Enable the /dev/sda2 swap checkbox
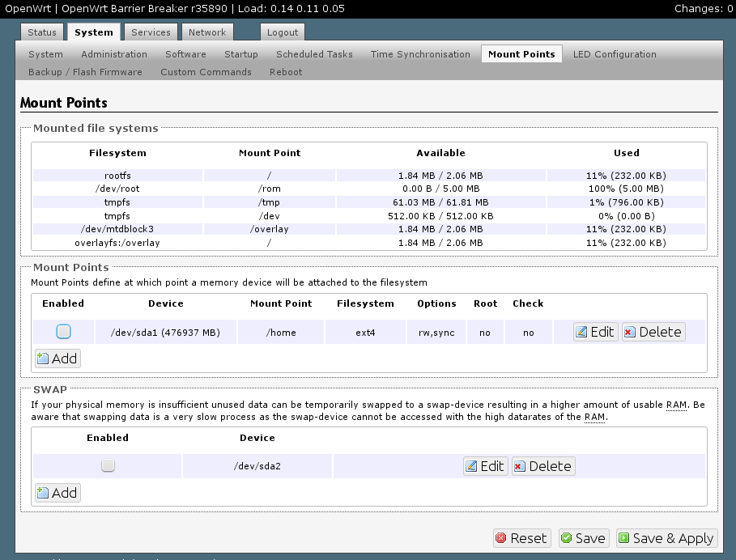The height and width of the screenshot is (560, 736). [108, 465]
